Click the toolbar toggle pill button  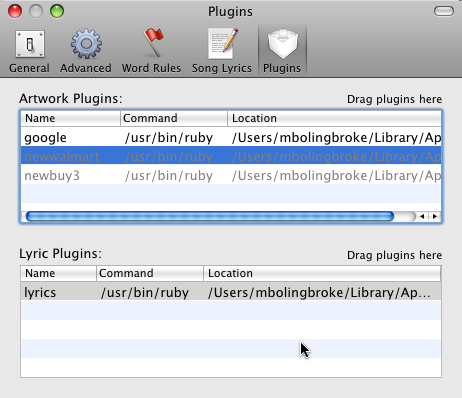pos(444,11)
